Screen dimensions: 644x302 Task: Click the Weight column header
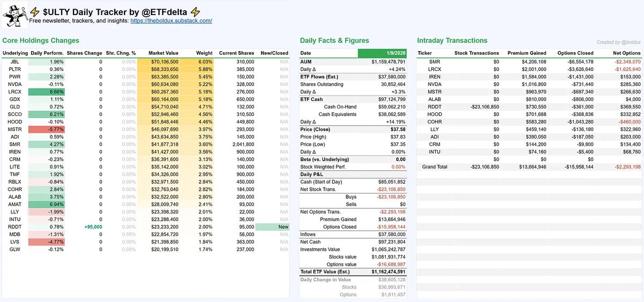[x=204, y=53]
